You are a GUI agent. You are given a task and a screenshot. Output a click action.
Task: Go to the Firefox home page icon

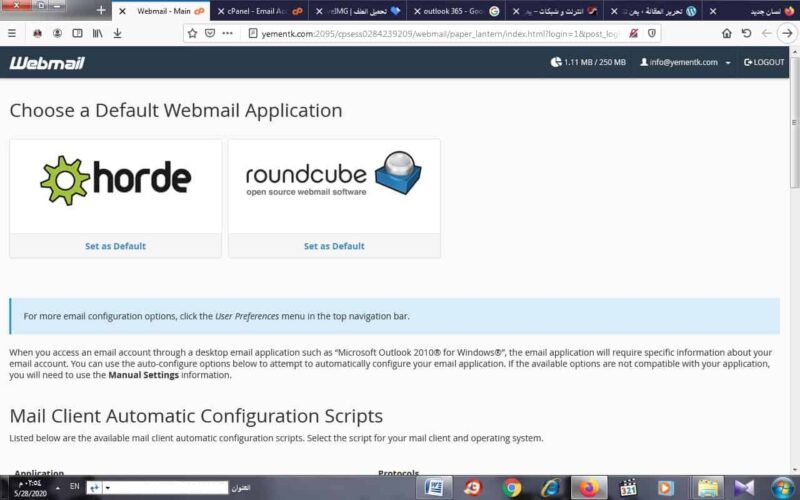[727, 33]
